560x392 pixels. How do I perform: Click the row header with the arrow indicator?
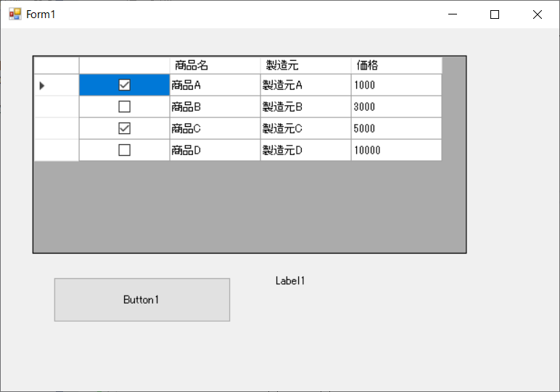(x=57, y=85)
